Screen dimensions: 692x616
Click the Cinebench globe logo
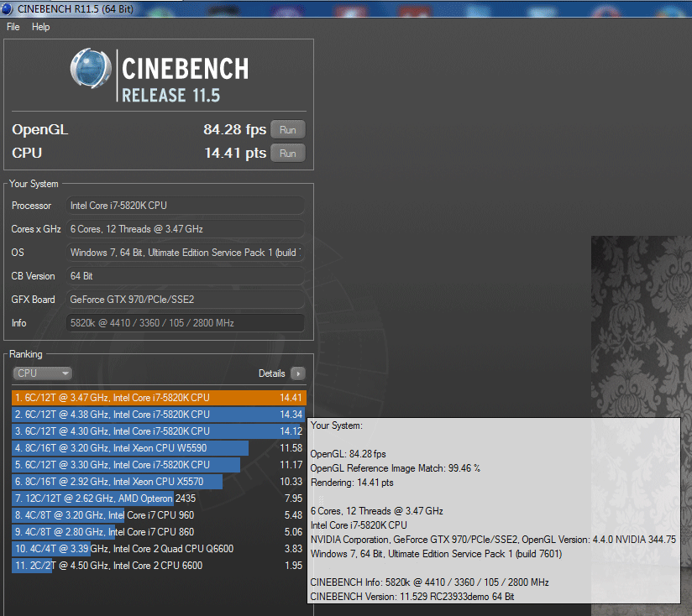[91, 68]
